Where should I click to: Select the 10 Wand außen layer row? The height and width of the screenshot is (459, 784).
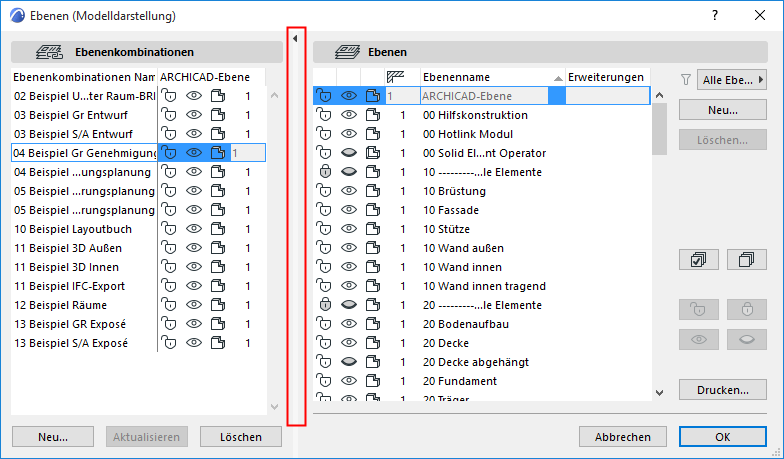tap(470, 248)
